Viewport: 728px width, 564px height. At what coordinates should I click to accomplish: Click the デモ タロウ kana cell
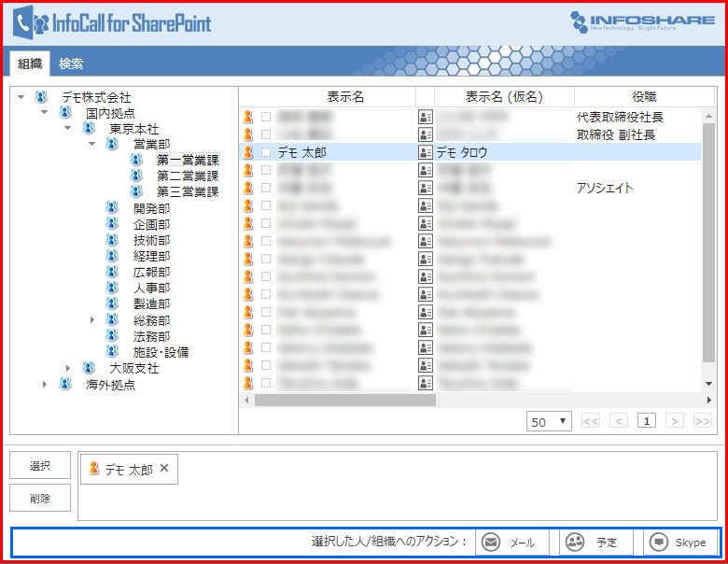tap(461, 152)
